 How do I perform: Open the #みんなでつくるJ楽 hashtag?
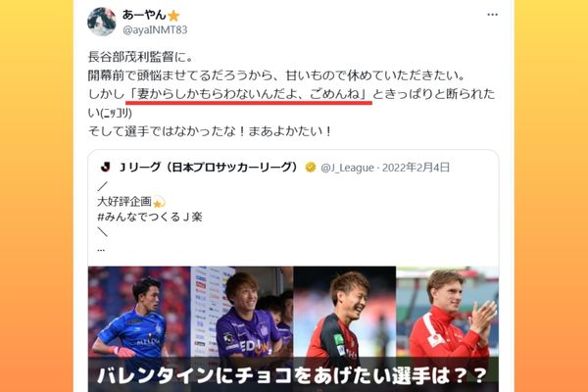(x=150, y=217)
